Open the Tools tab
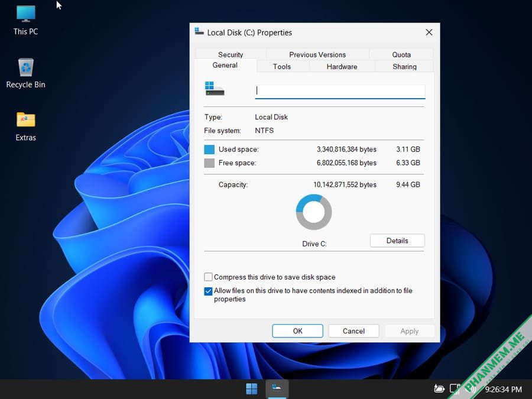The height and width of the screenshot is (399, 532). click(x=282, y=66)
